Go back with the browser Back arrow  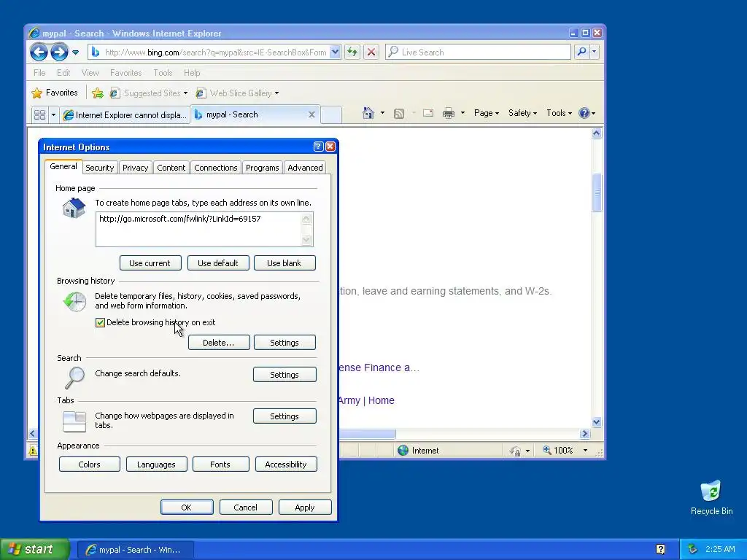(39, 52)
